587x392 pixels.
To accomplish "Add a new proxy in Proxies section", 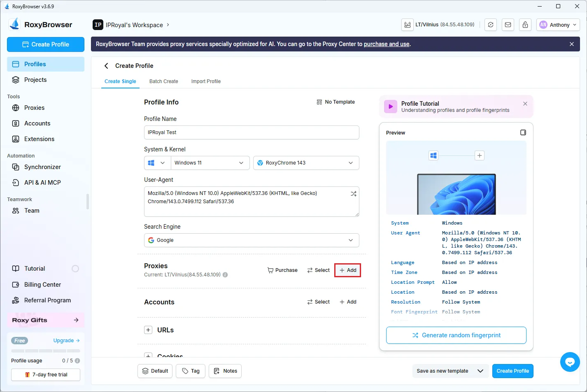I will coord(348,270).
